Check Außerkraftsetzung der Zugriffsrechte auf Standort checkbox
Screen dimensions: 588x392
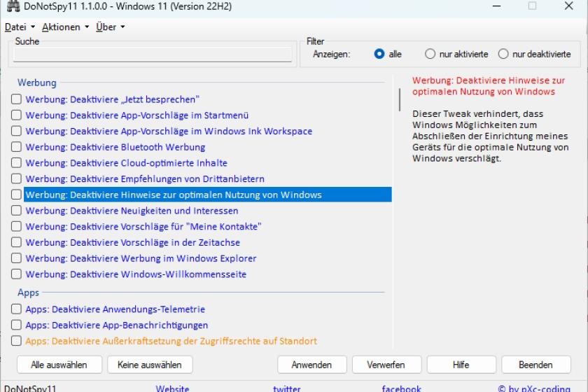click(x=16, y=341)
